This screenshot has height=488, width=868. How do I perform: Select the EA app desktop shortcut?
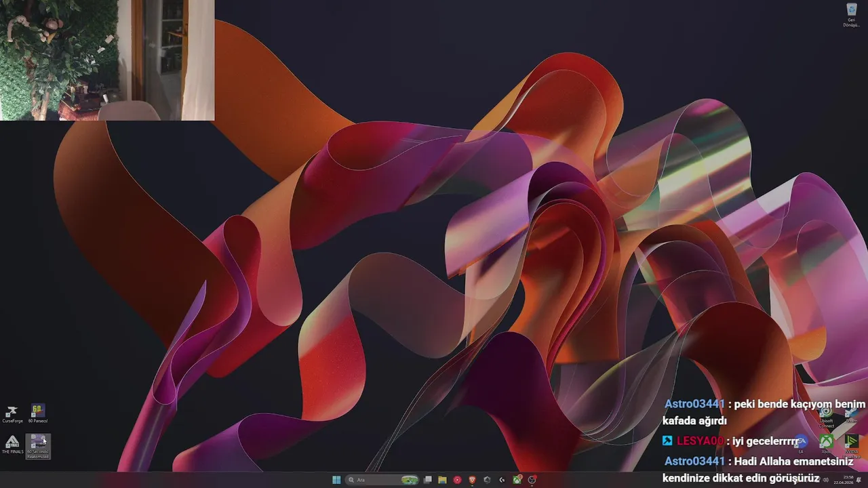[x=801, y=445]
